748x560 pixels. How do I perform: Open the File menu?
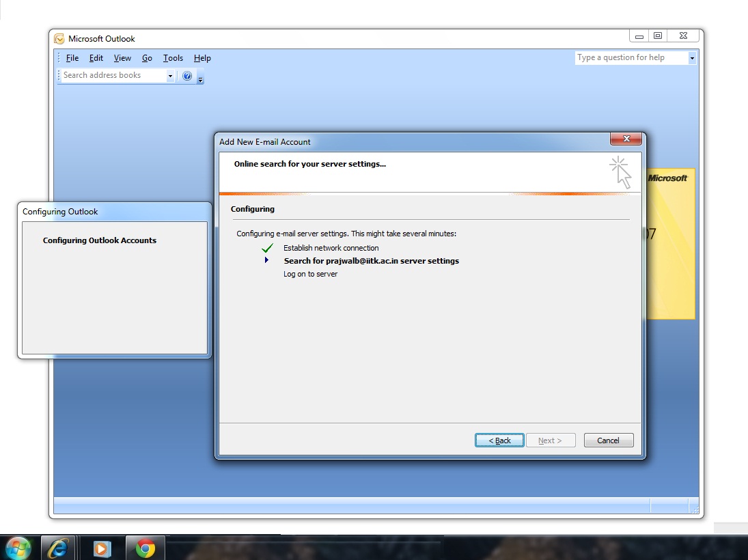click(72, 58)
